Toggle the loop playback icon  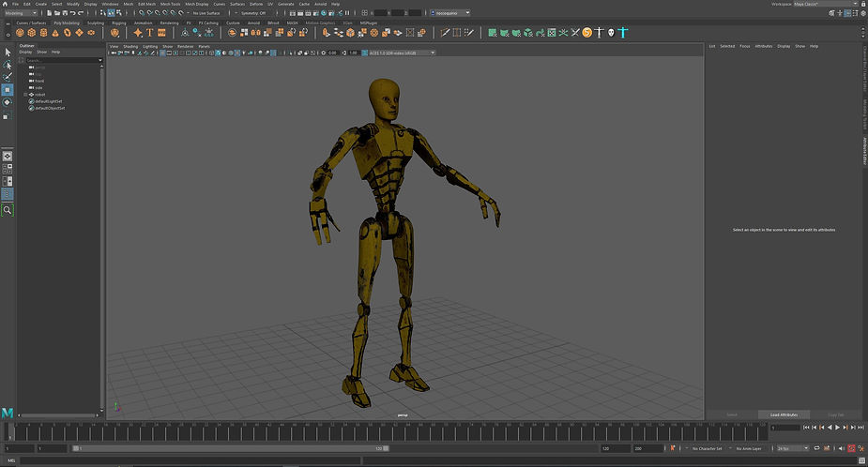816,448
